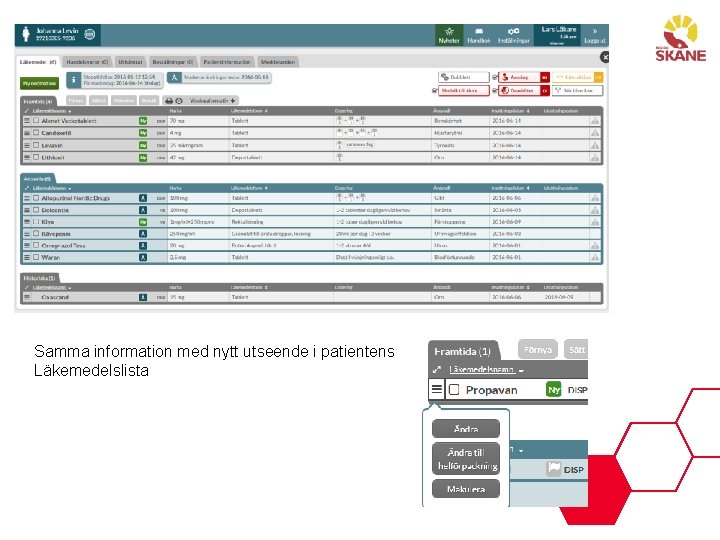Open hamburger menu for Klyx row
This screenshot has height=540, width=720.
click(x=27, y=222)
